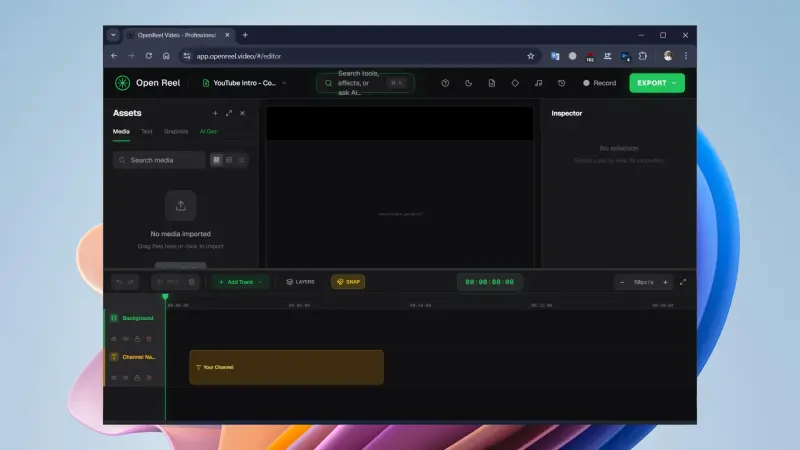The image size is (800, 450).
Task: Click the moon dark mode icon
Action: (x=468, y=83)
